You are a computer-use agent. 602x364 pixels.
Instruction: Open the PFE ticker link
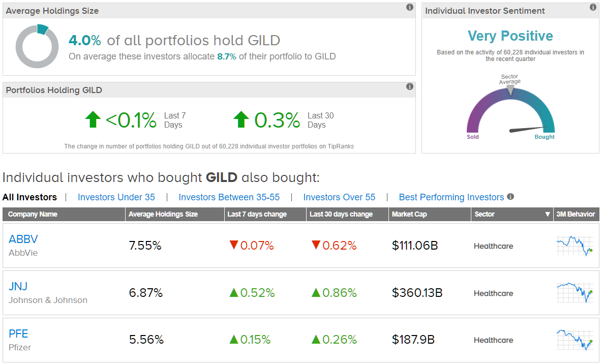click(x=18, y=333)
